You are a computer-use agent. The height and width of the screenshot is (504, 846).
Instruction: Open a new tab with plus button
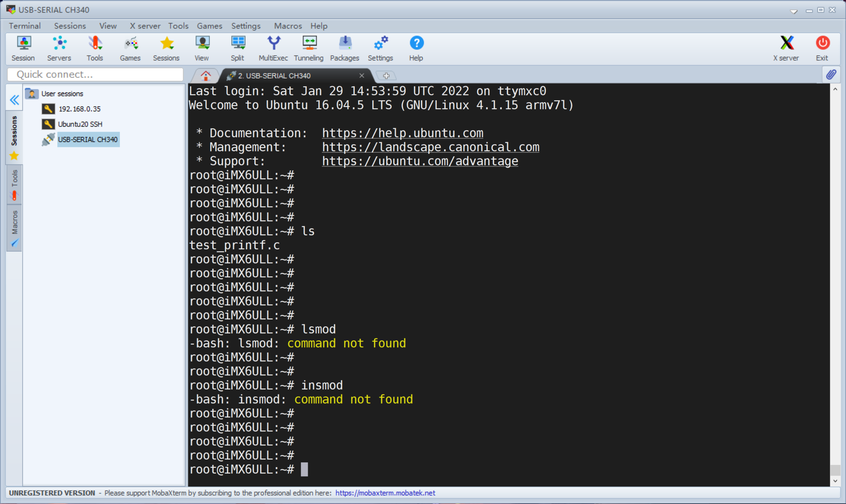pos(386,76)
